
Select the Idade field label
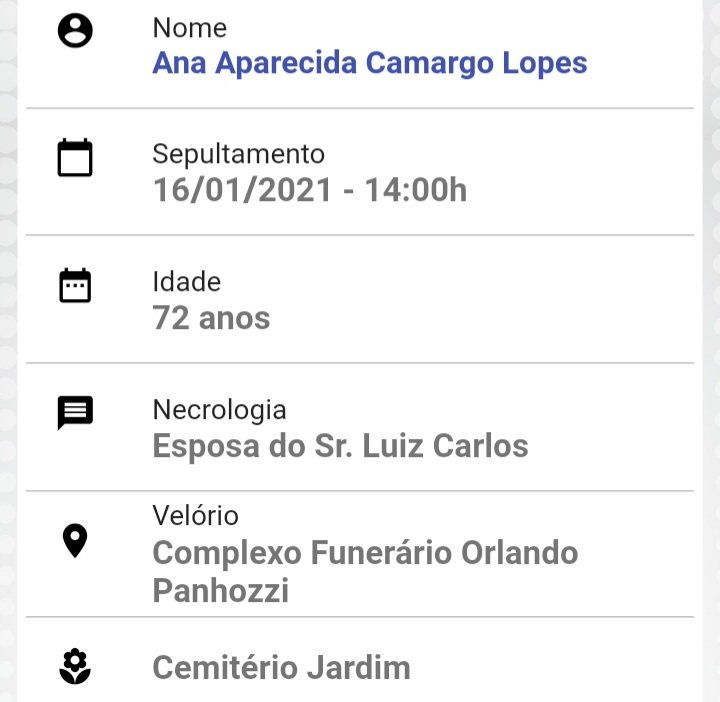point(186,281)
